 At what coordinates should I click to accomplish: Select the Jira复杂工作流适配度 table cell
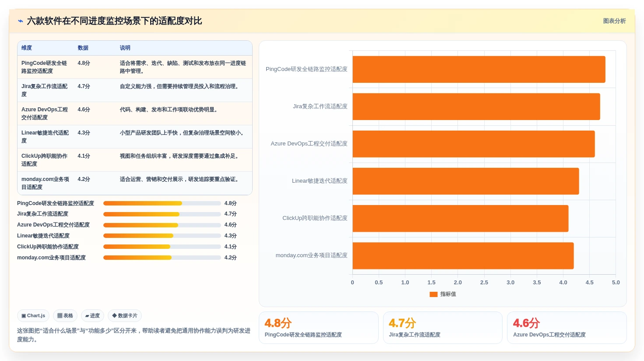(x=45, y=90)
